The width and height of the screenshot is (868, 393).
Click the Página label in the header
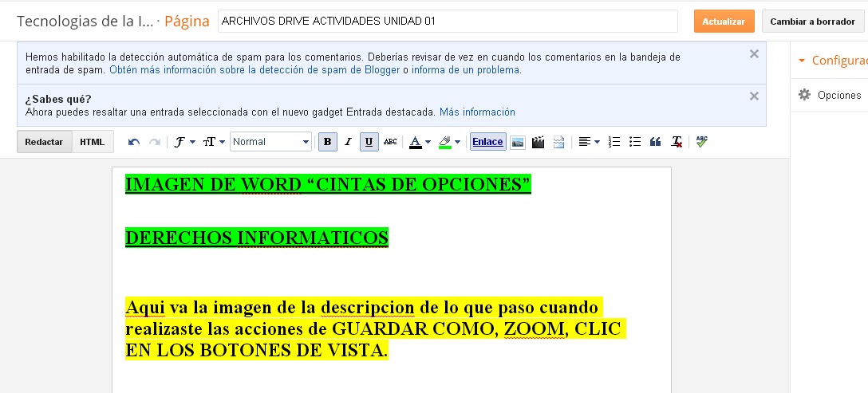pyautogui.click(x=187, y=22)
